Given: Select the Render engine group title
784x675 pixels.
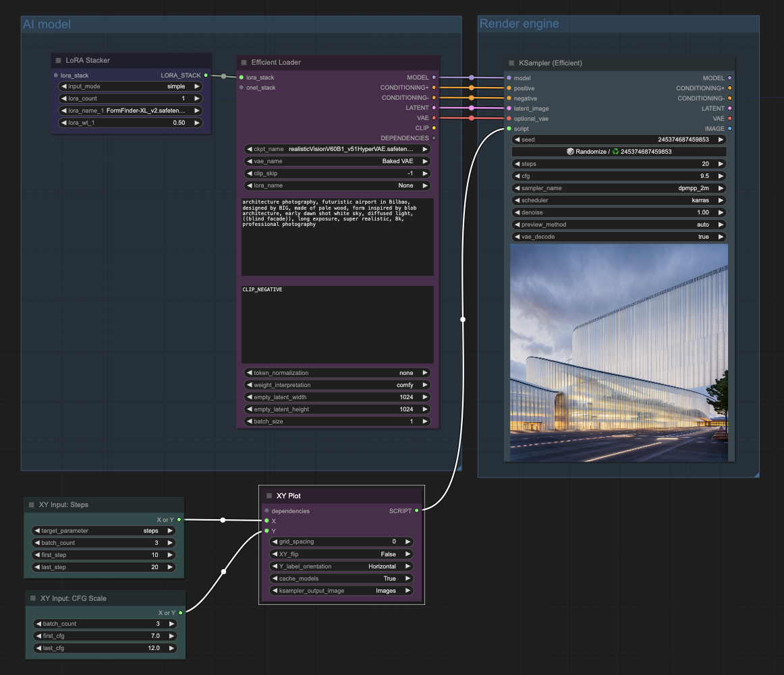Looking at the screenshot, I should [519, 24].
